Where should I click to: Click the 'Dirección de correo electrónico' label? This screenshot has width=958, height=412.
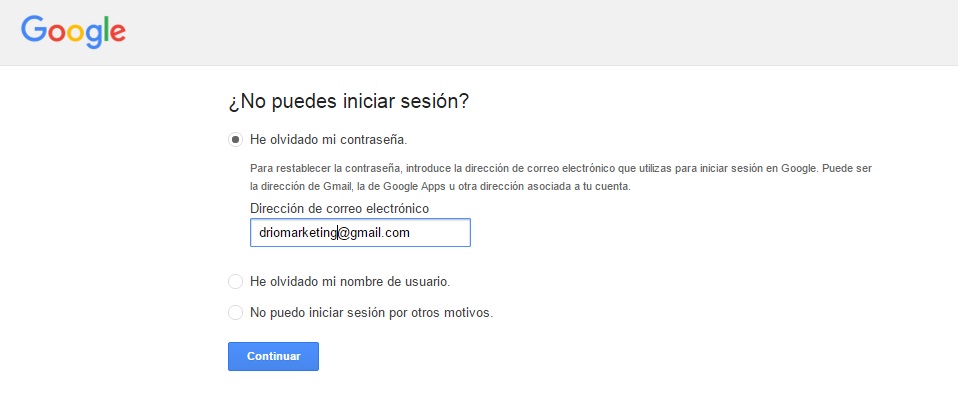tap(339, 208)
